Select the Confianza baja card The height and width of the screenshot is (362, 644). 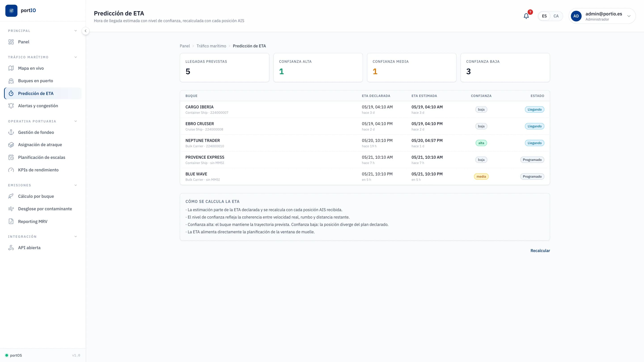pos(505,67)
